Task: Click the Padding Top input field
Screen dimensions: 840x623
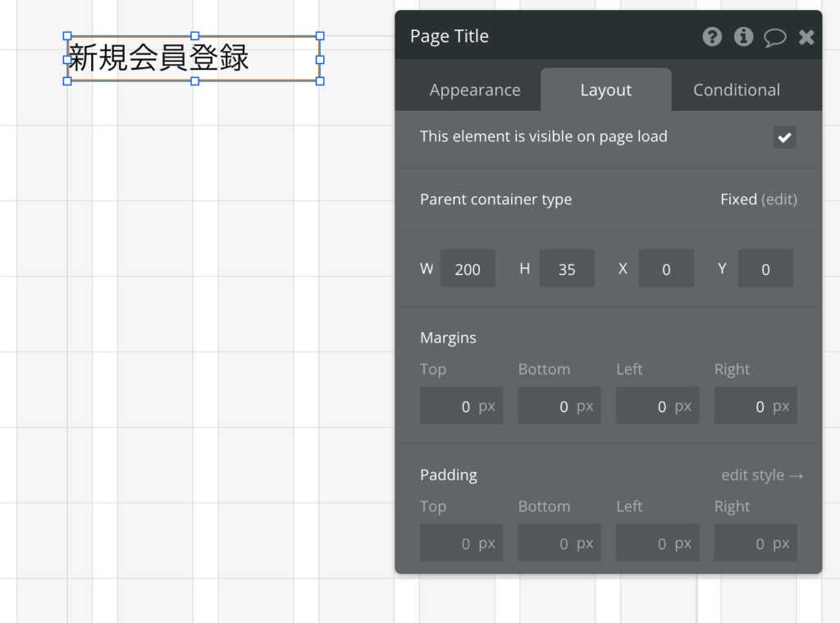Action: click(461, 543)
